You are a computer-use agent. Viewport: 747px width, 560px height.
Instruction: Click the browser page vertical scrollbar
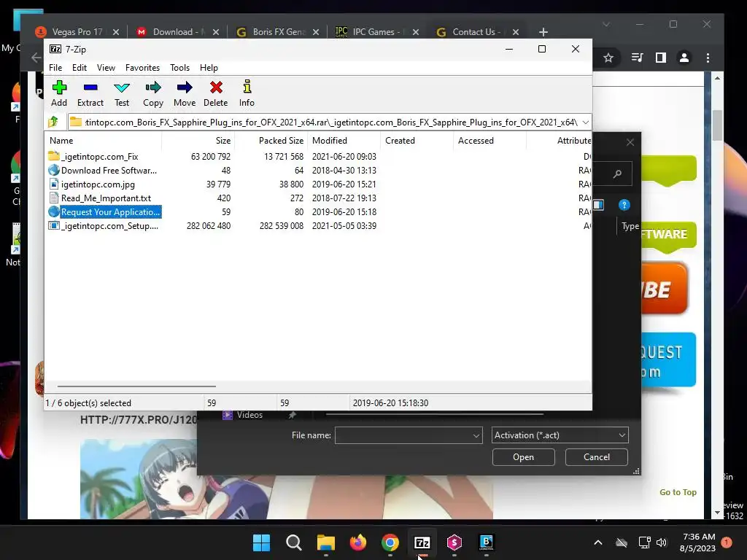pos(718,125)
